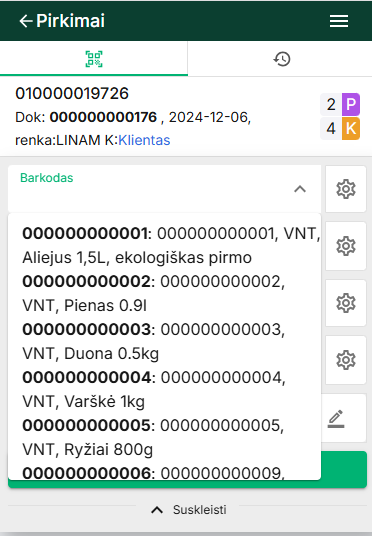Click the pencil edit icon
This screenshot has height=536, width=372.
(336, 418)
